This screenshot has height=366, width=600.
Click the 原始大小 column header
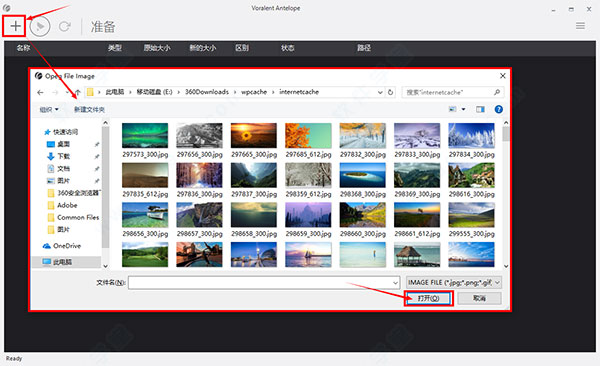[157, 48]
